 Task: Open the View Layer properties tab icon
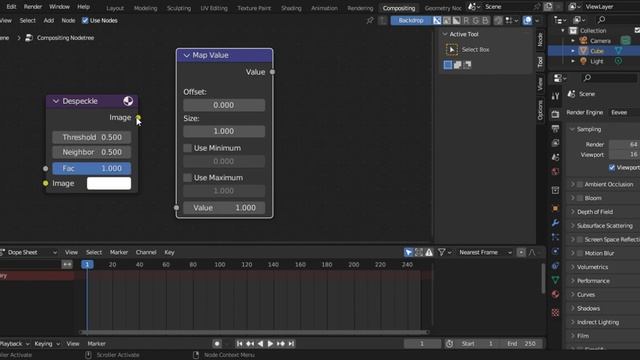coord(555,143)
